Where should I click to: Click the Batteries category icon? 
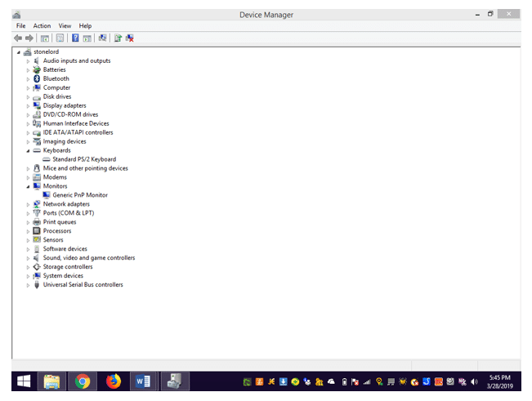(x=37, y=69)
